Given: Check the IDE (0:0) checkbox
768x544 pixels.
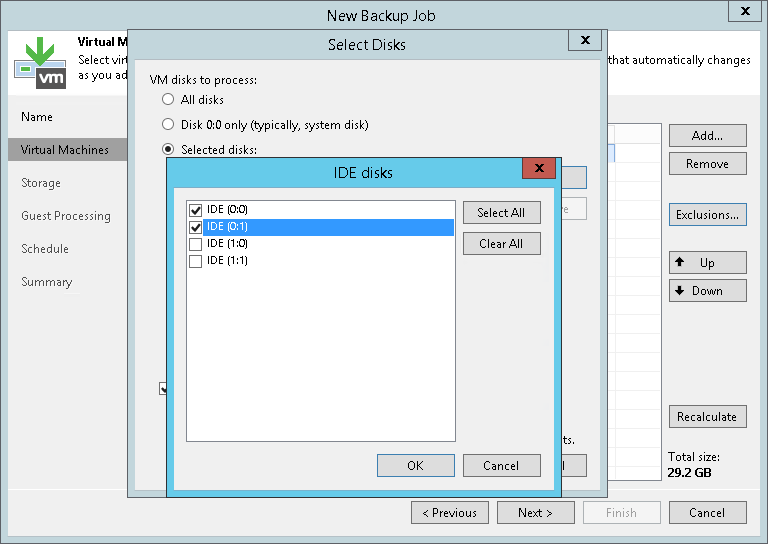Looking at the screenshot, I should coord(195,210).
